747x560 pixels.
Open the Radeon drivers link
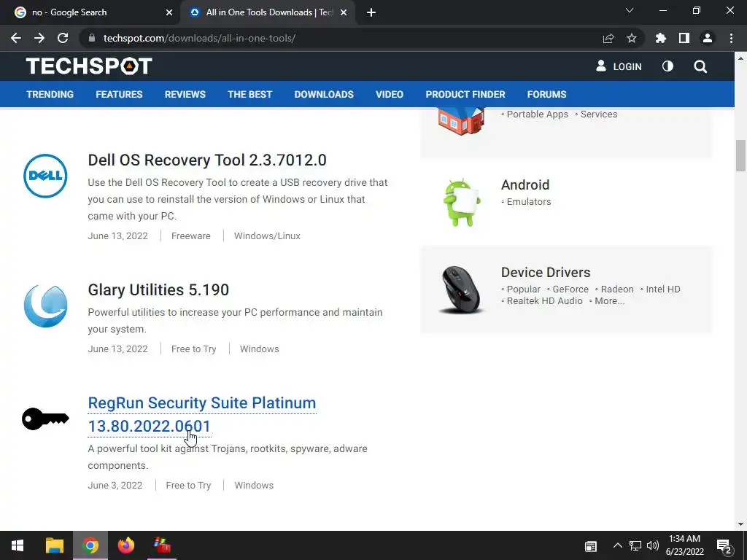(x=617, y=289)
